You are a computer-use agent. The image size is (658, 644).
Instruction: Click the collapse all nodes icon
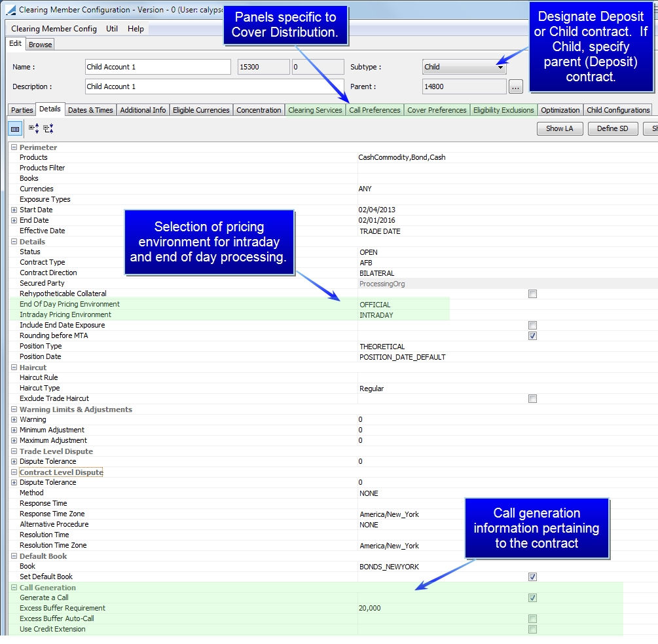point(48,128)
